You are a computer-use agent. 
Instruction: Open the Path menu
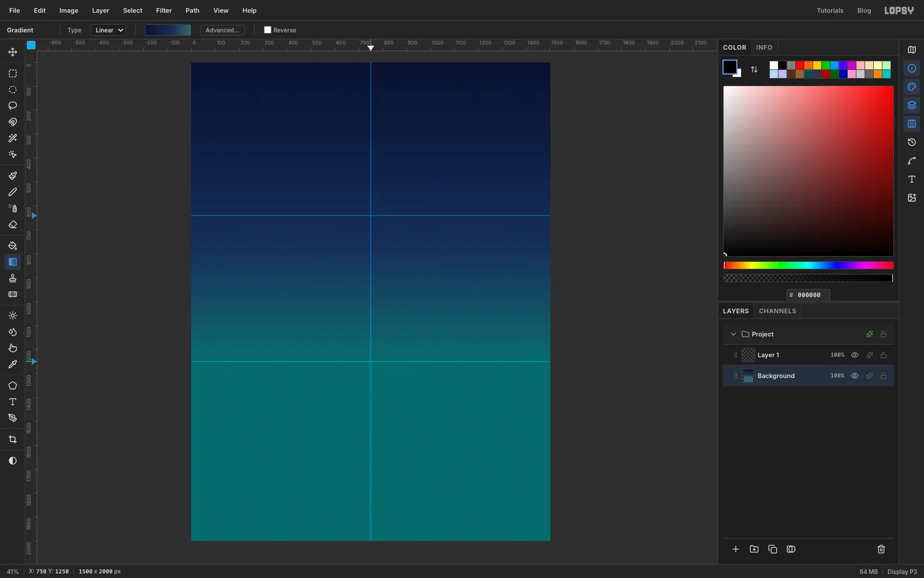pyautogui.click(x=192, y=10)
